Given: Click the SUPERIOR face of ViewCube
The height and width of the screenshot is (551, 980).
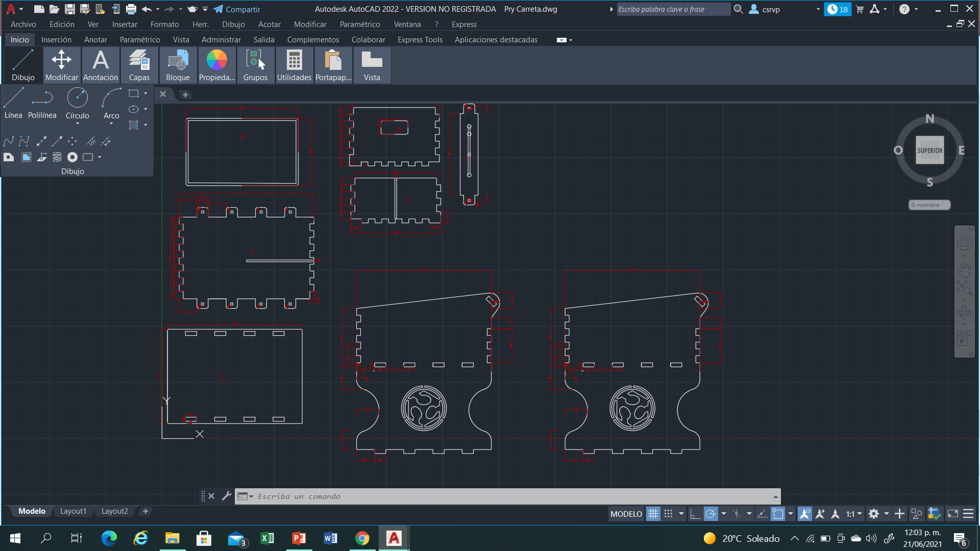Looking at the screenshot, I should (x=929, y=151).
